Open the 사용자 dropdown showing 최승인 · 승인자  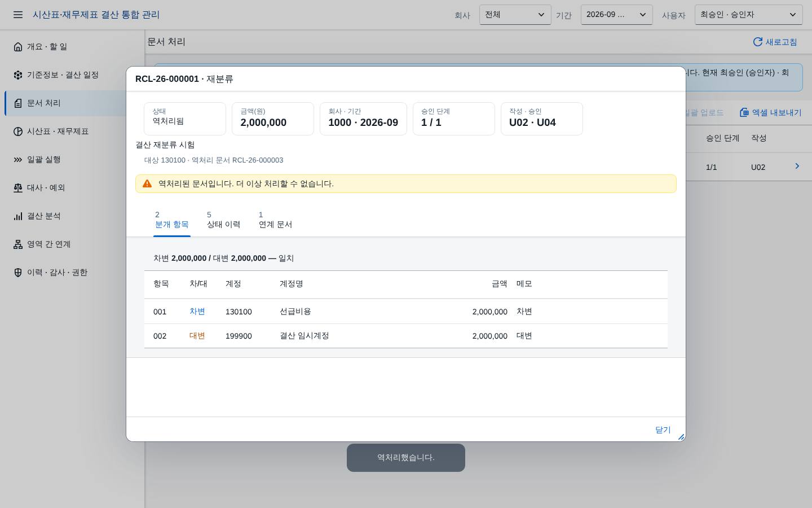pyautogui.click(x=749, y=15)
